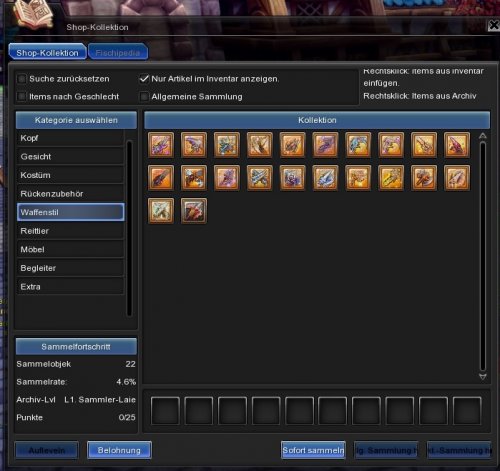Pick sixth weapon icon in second collection row
The image size is (500, 471).
[325, 178]
